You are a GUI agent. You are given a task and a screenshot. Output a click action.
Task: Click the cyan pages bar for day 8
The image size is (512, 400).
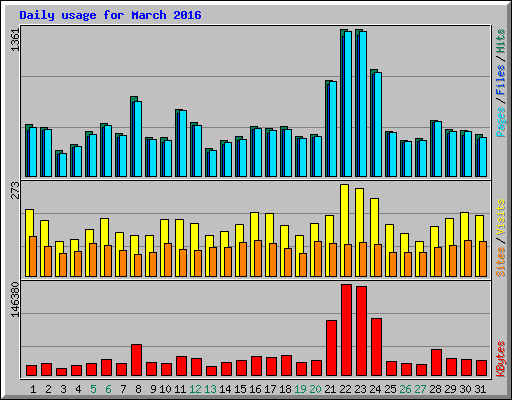pos(138,139)
